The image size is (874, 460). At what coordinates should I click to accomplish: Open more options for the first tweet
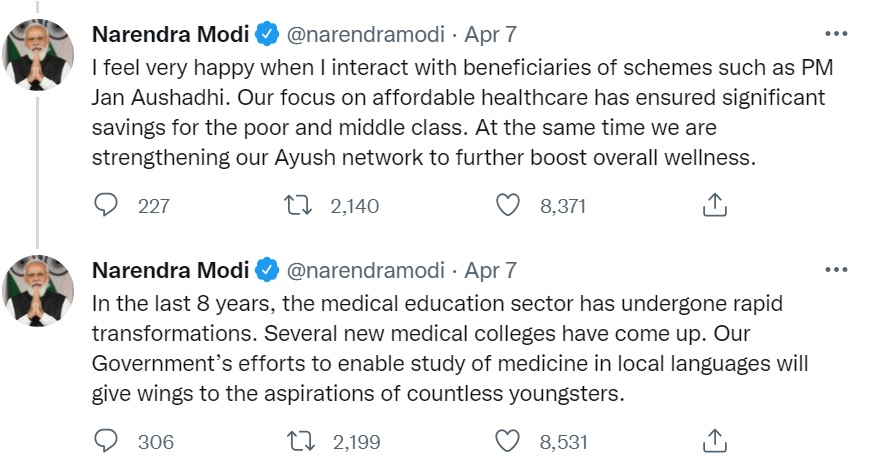click(x=835, y=35)
